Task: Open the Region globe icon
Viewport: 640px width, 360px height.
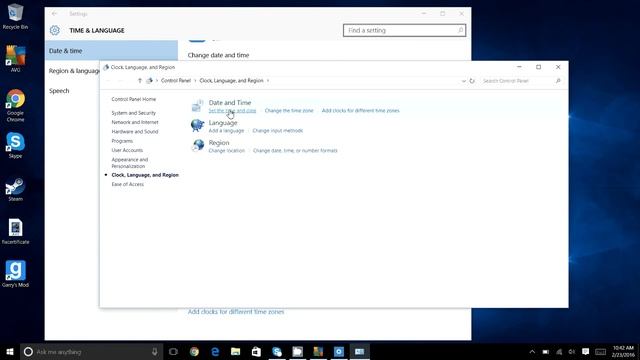Action: coord(198,145)
